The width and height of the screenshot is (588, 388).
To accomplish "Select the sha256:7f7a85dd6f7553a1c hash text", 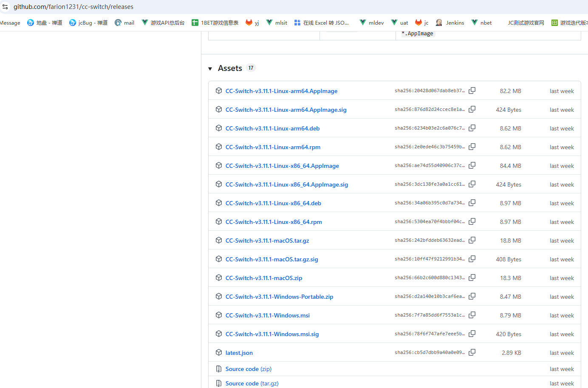I will 430,315.
